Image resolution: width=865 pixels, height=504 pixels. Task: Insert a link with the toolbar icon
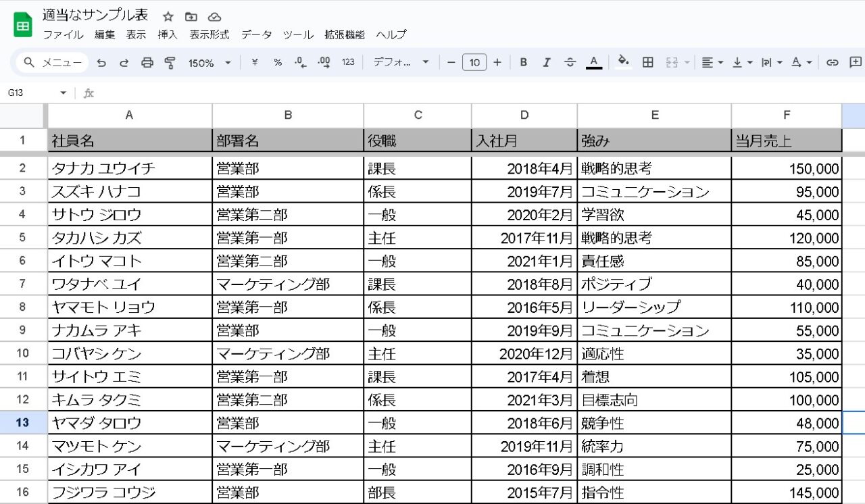[x=832, y=61]
